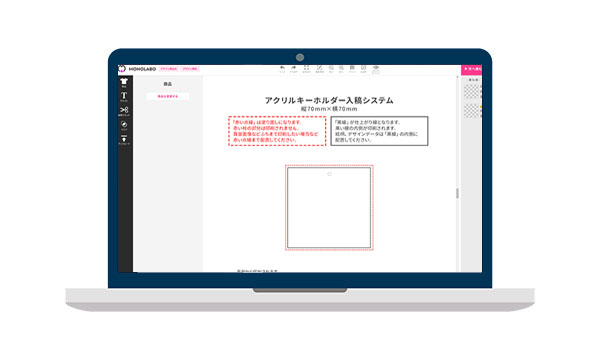Click the MONOLABO logo
The height and width of the screenshot is (360, 600).
point(137,69)
